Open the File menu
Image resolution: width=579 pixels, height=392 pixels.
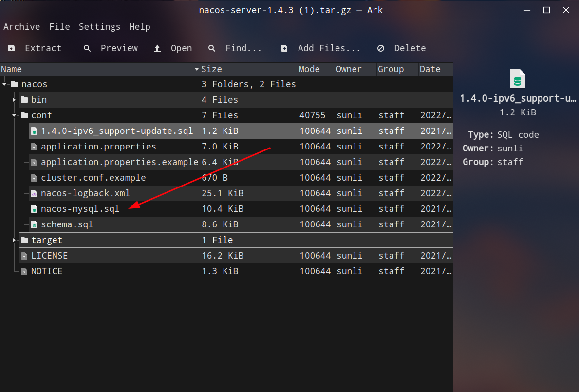59,27
